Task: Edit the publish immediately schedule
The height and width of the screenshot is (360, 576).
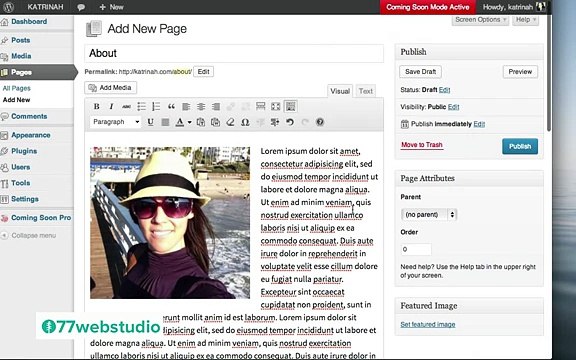Action: click(479, 124)
